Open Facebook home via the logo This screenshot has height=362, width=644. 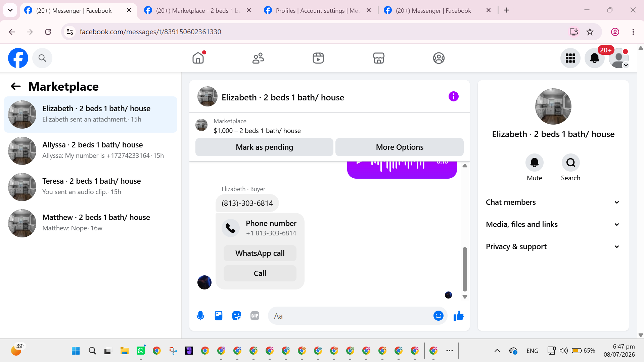[x=18, y=58]
